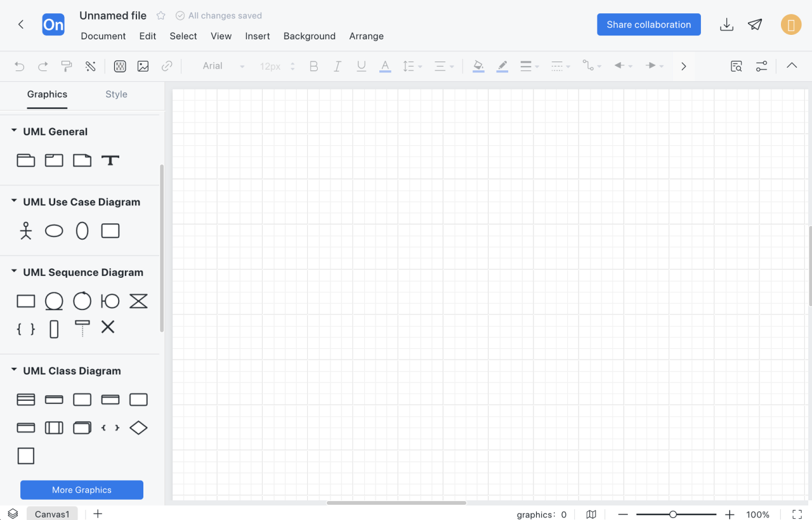812x520 pixels.
Task: Open the Arial font family dropdown
Action: coord(223,66)
